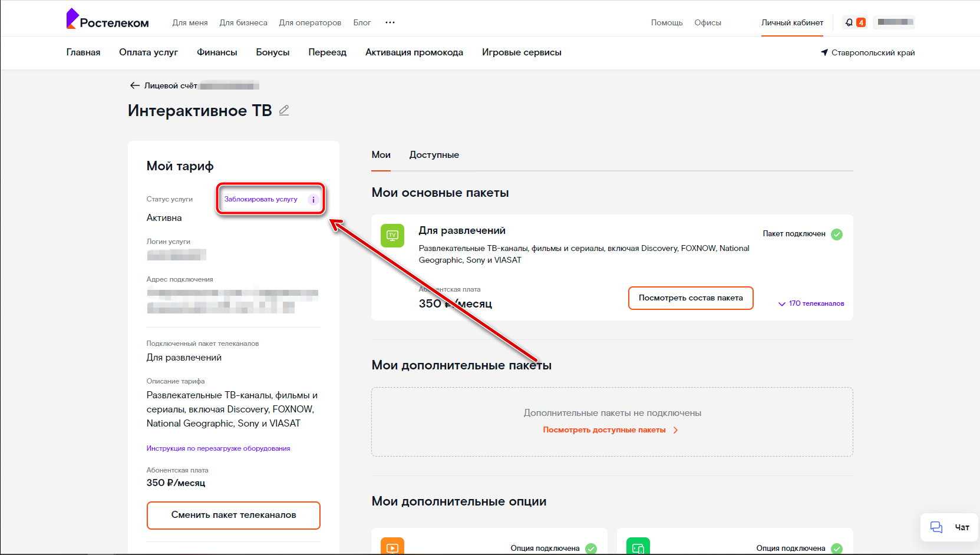The image size is (980, 555).
Task: Open the Чат button label
Action: (x=962, y=527)
